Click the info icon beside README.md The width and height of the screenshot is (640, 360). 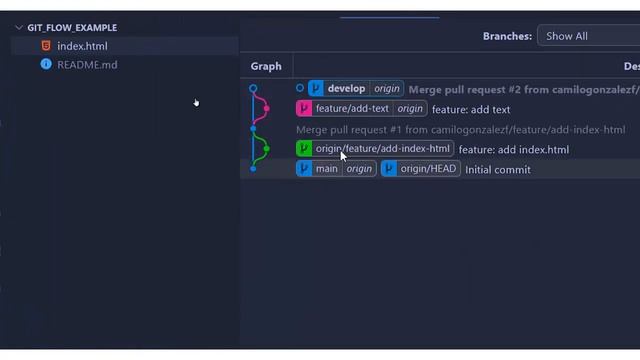pyautogui.click(x=46, y=64)
